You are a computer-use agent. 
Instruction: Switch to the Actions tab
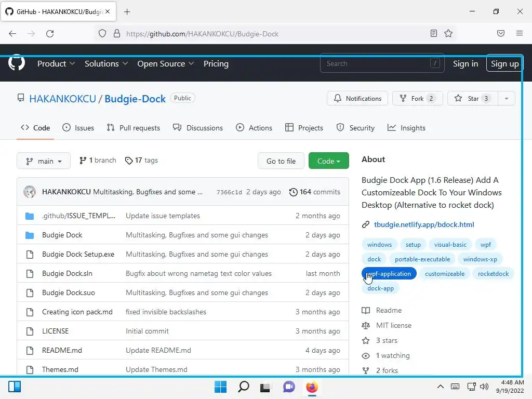pos(254,128)
